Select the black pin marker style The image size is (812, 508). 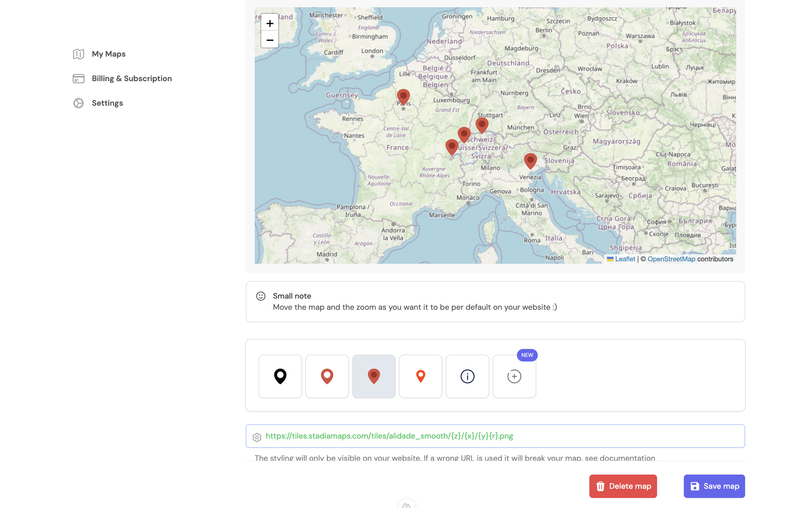(x=280, y=376)
